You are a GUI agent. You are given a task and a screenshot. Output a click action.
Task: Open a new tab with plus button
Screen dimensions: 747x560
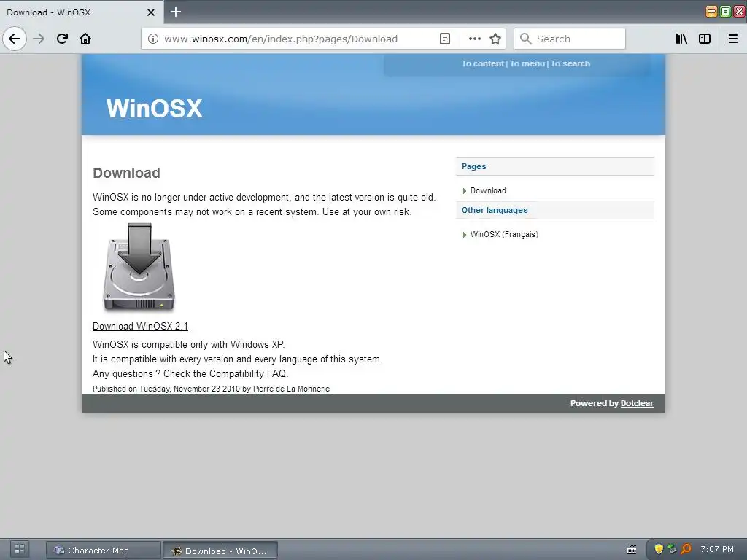[x=176, y=12]
